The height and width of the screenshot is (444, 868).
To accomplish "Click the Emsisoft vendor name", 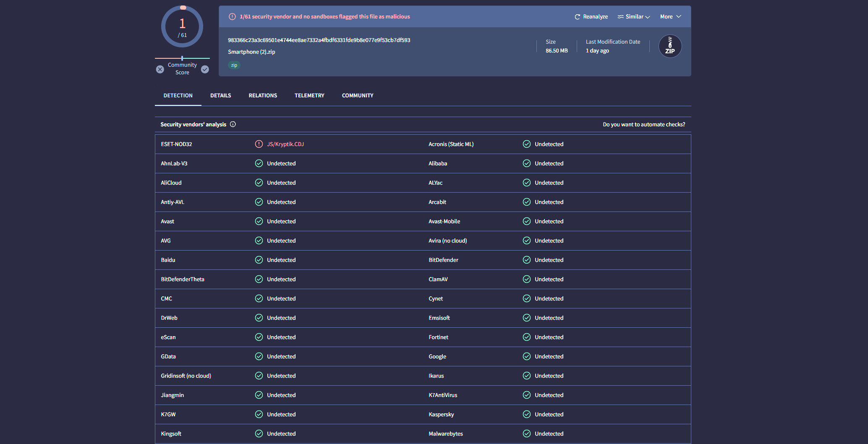I will click(x=439, y=318).
